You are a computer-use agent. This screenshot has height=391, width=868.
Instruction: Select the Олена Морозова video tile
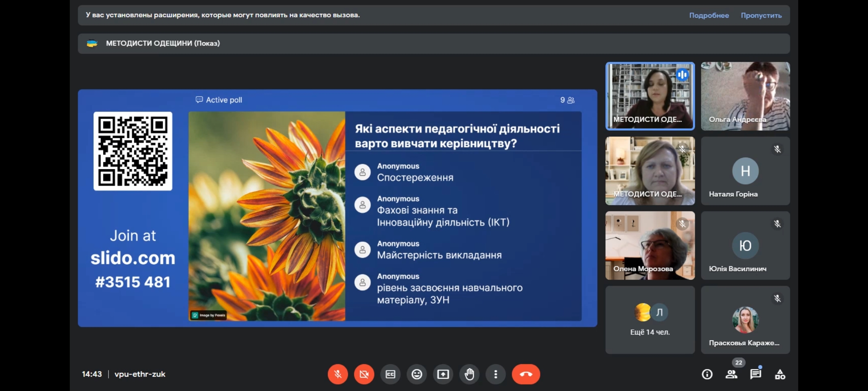point(650,245)
